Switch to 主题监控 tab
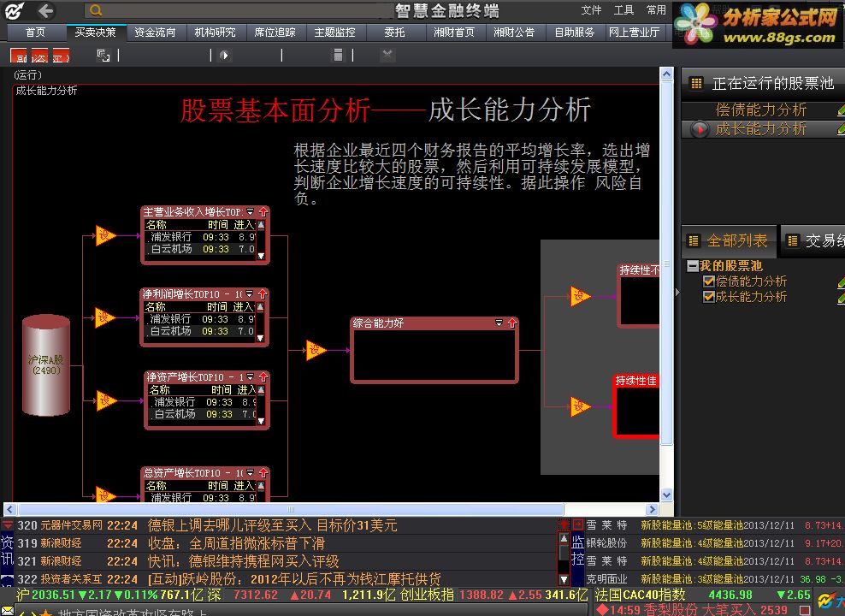The height and width of the screenshot is (616, 845). [x=334, y=33]
